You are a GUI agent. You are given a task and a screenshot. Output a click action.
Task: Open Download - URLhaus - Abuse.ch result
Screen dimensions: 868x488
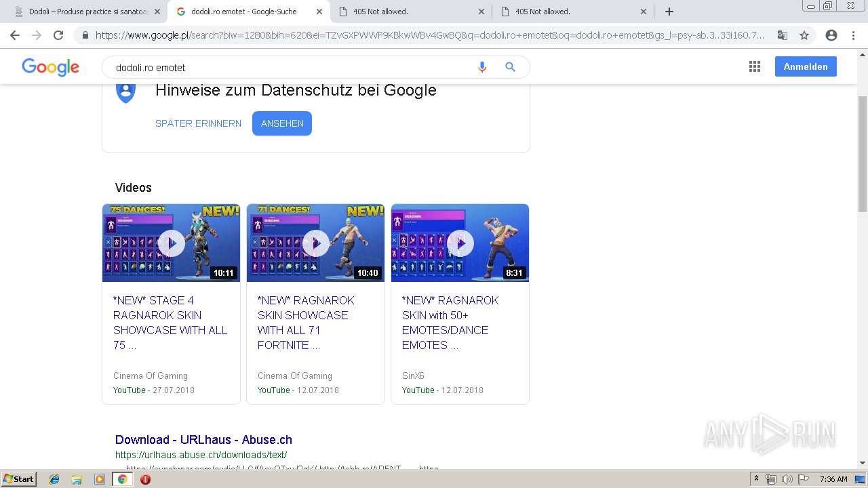[x=203, y=439]
